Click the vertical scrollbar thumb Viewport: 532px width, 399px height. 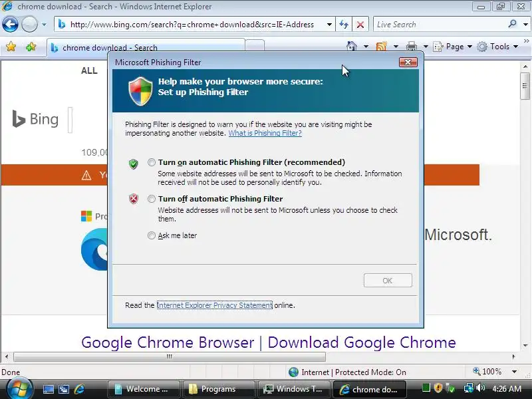point(525,86)
